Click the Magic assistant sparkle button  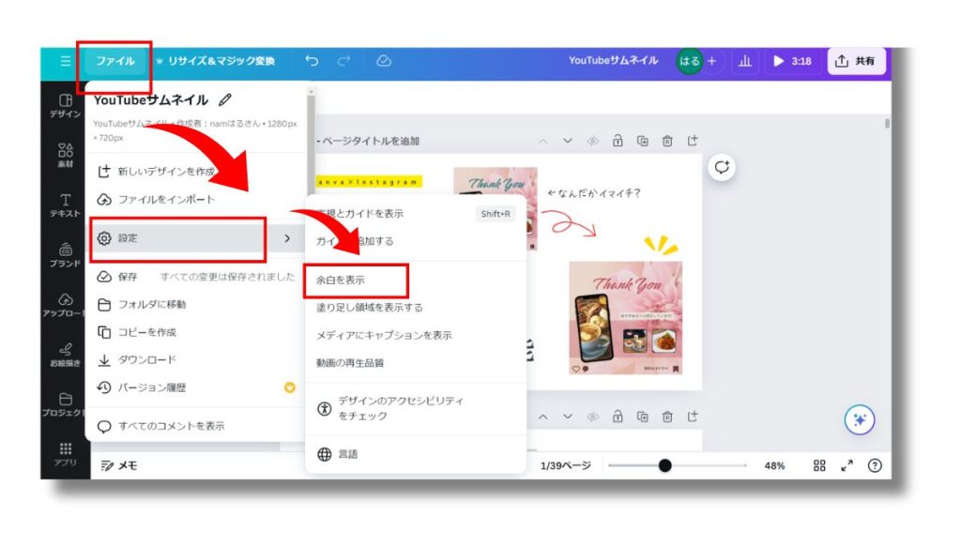pyautogui.click(x=859, y=420)
